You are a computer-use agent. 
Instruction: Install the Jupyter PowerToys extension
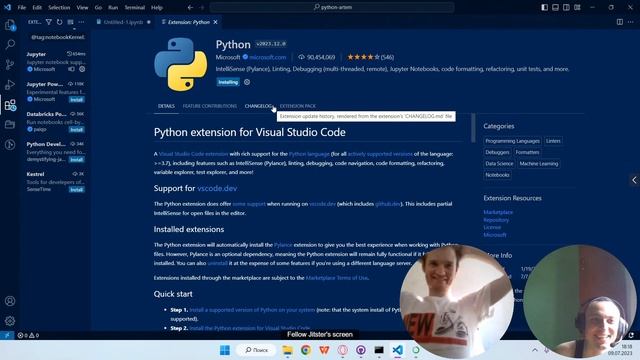pos(76,100)
